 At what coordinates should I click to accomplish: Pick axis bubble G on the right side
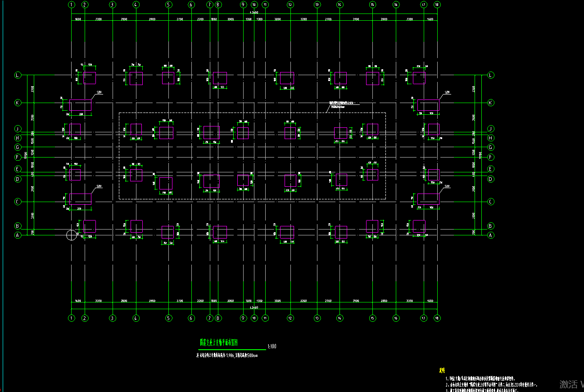point(491,147)
